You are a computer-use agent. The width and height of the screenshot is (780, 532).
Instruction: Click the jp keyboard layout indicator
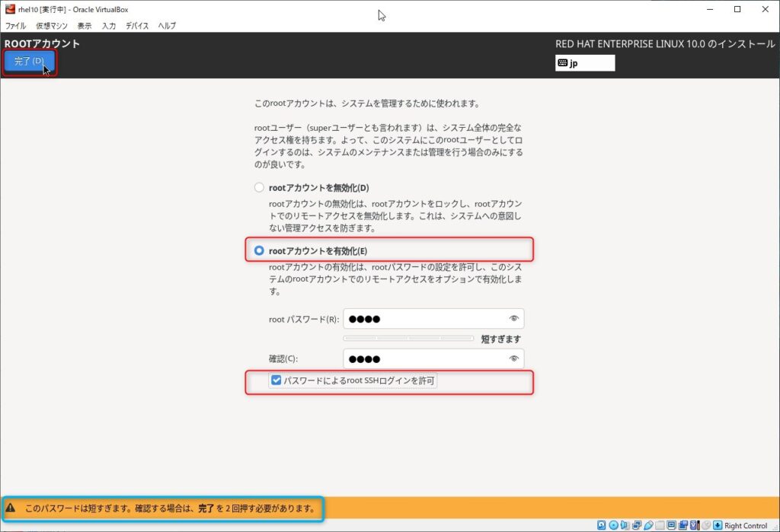[585, 63]
